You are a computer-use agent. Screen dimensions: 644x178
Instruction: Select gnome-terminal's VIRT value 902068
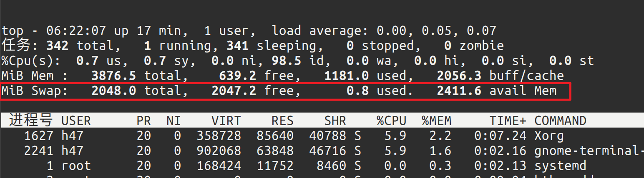(x=219, y=150)
